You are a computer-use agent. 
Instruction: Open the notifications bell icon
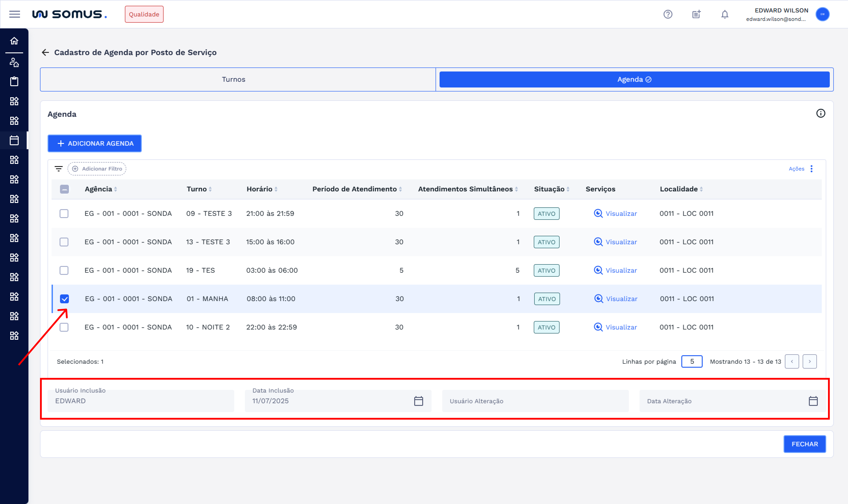[725, 14]
